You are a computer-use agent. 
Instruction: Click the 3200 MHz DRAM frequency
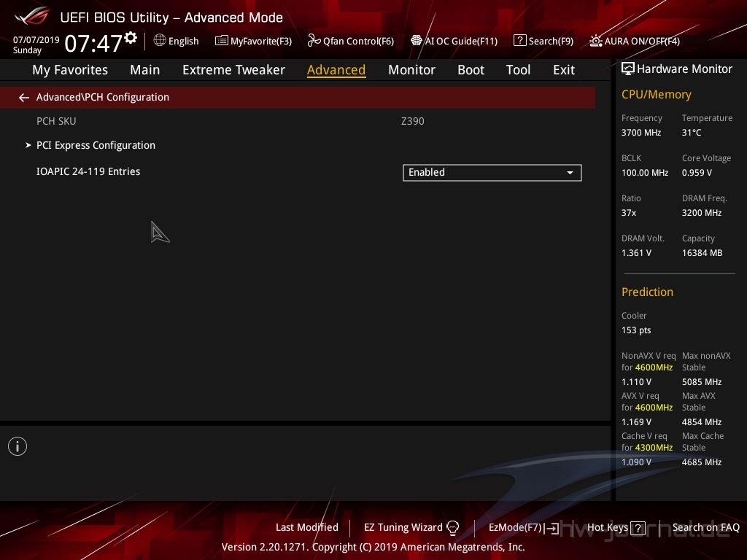(x=701, y=212)
